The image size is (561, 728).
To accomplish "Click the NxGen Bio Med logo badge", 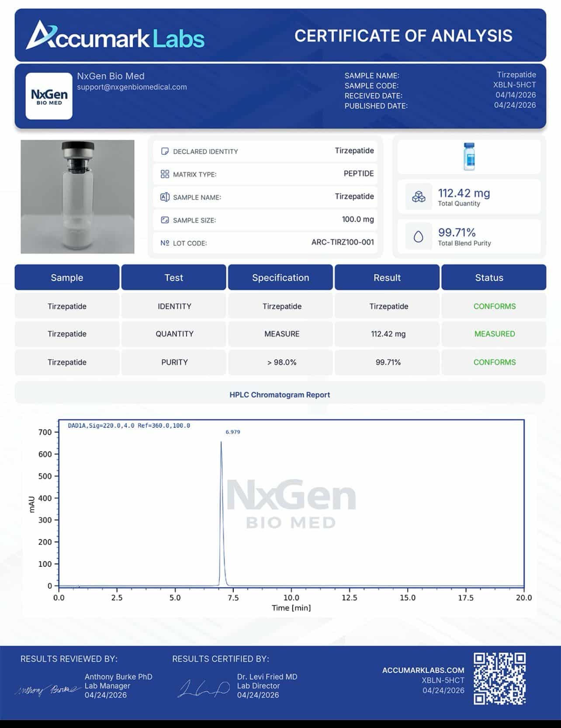I will point(49,96).
